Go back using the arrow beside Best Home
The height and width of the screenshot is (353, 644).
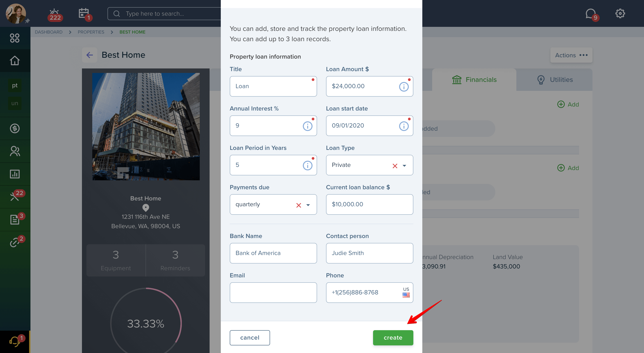click(x=90, y=55)
